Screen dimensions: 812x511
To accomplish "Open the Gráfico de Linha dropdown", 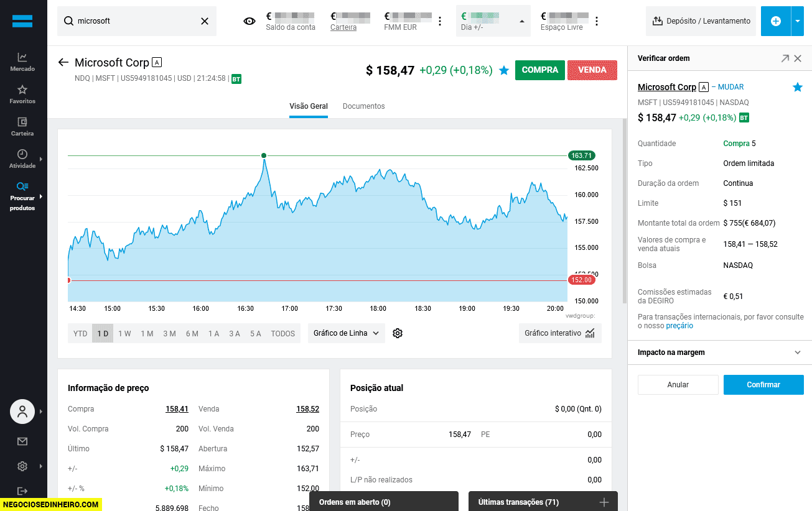I will click(347, 333).
